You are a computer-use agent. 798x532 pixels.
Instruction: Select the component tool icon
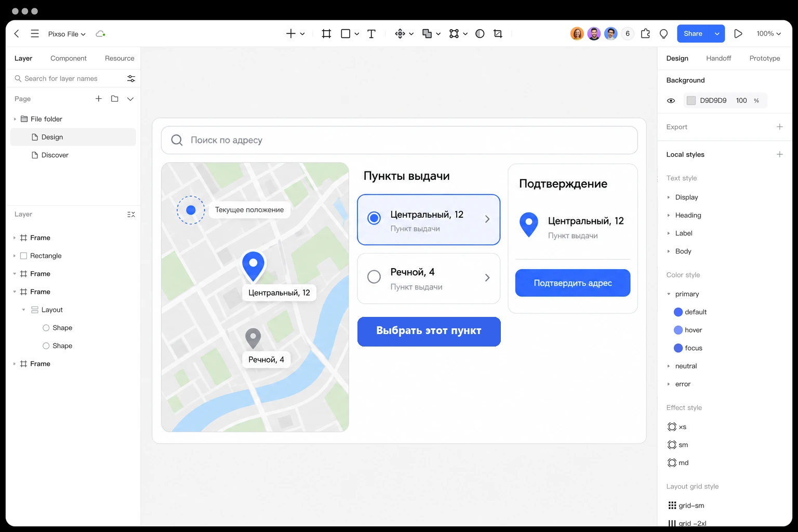click(400, 34)
